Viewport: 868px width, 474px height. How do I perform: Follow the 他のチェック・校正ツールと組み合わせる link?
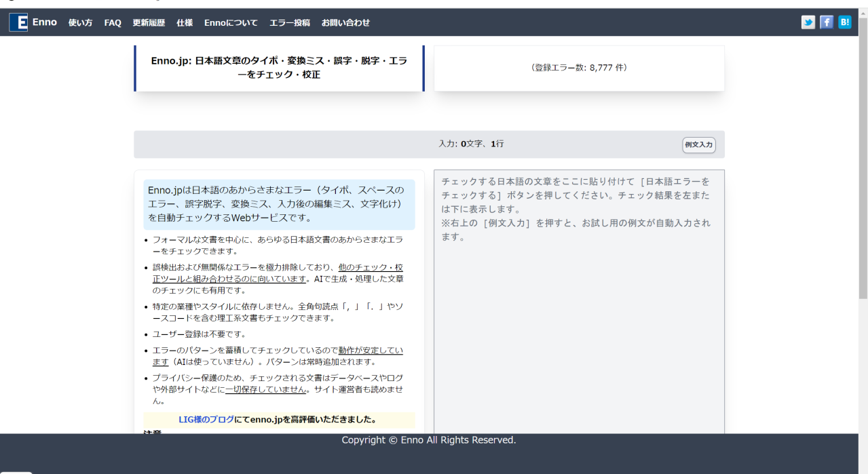[278, 273]
